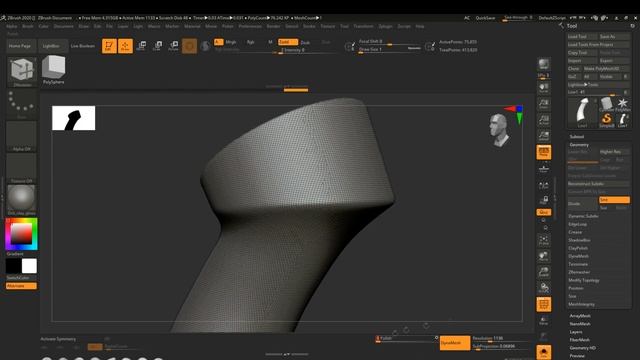Activate the Move gizmo button
Viewport: 640px width, 360px height.
point(141,46)
